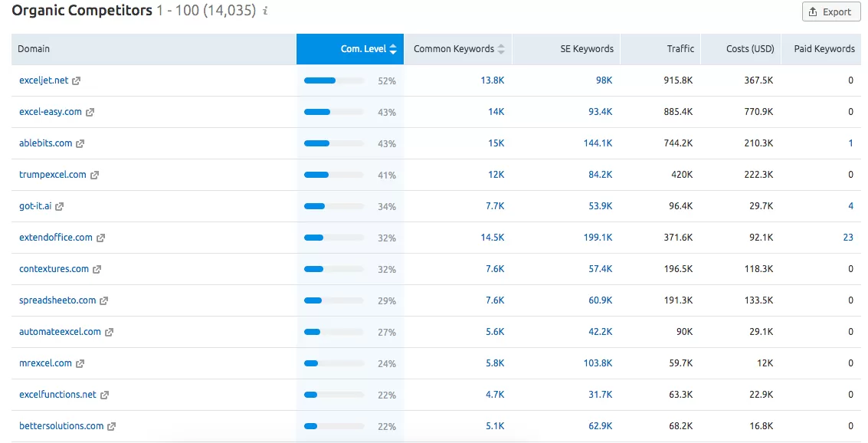Open contextures.com domain link

click(54, 268)
